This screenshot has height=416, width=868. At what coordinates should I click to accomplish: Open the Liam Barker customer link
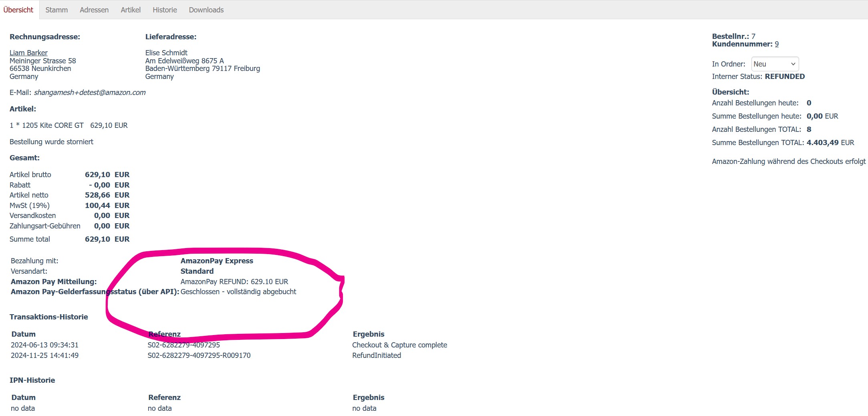coord(28,53)
